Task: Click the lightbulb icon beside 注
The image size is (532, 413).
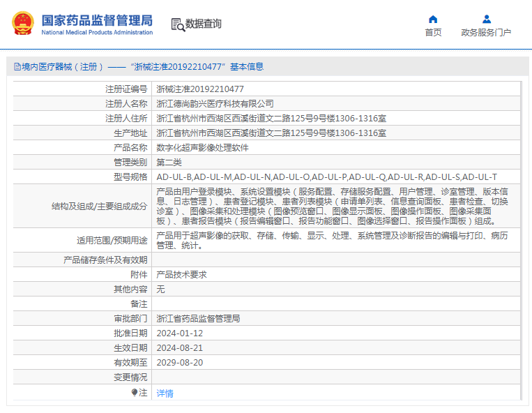Action: (135, 392)
